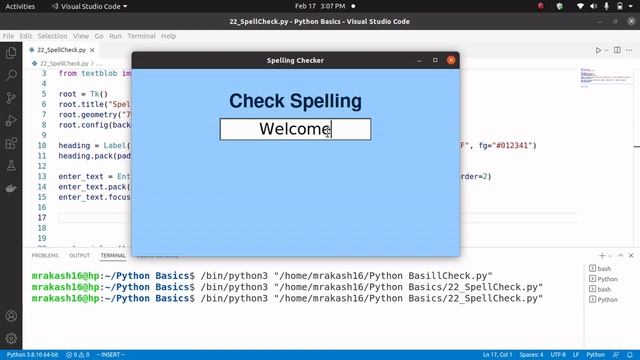The width and height of the screenshot is (640, 360).
Task: Switch to the Problems panel tab
Action: (x=45, y=256)
